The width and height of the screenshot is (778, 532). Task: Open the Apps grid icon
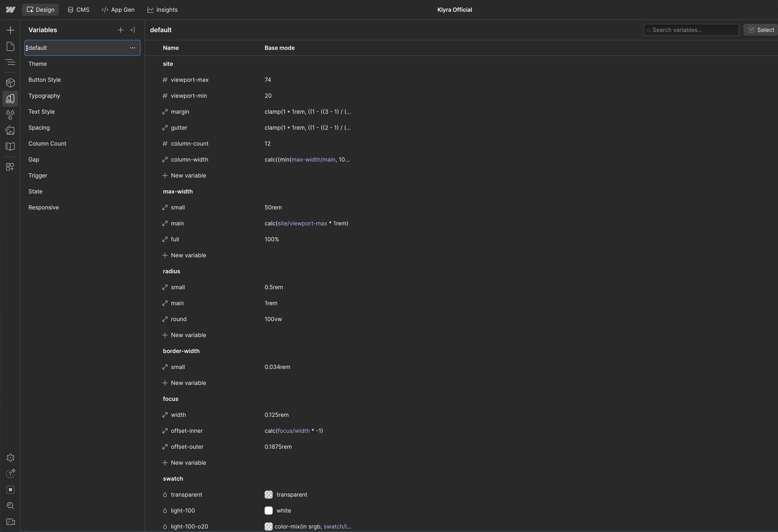pos(10,167)
